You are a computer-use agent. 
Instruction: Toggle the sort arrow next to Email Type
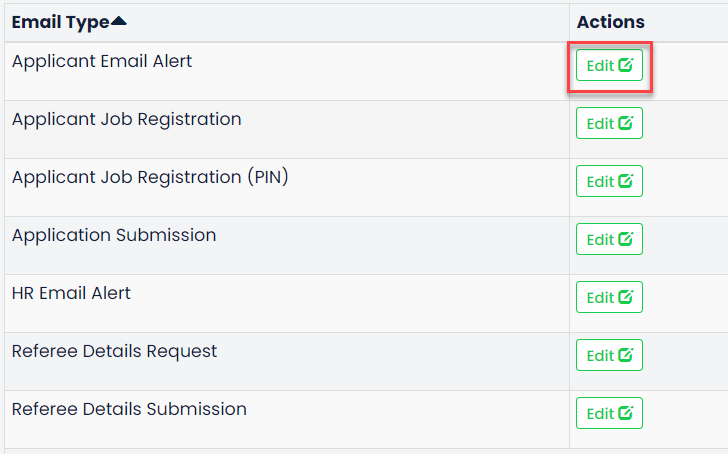[119, 21]
